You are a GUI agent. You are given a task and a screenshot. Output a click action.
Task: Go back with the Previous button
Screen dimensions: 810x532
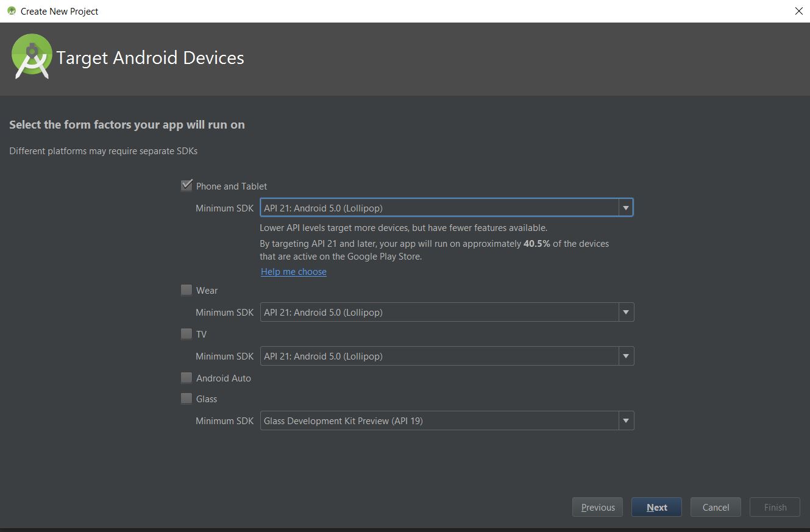598,507
